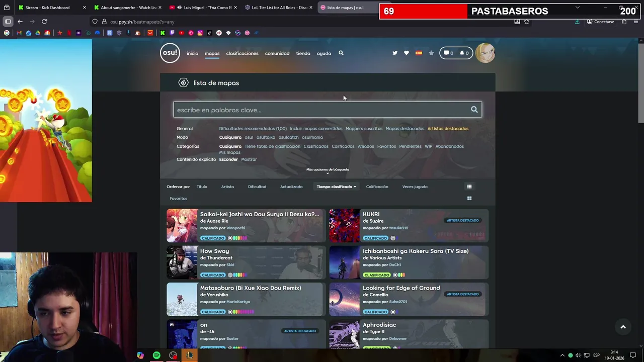
Task: Click the osu! logo
Action: 170,53
